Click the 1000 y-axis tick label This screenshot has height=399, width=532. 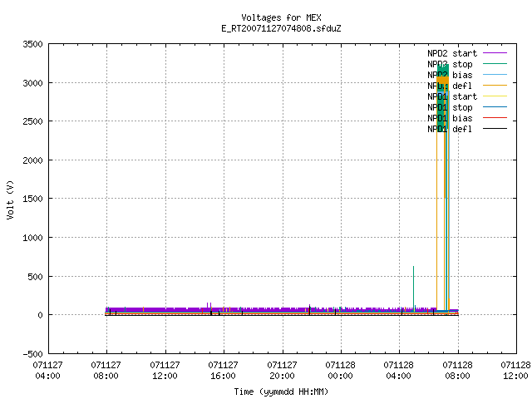click(x=32, y=238)
